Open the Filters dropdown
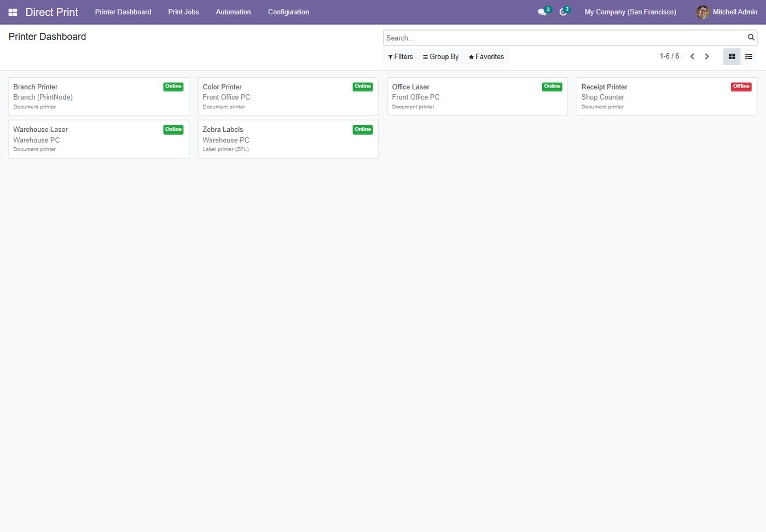This screenshot has height=532, width=766. tap(401, 57)
